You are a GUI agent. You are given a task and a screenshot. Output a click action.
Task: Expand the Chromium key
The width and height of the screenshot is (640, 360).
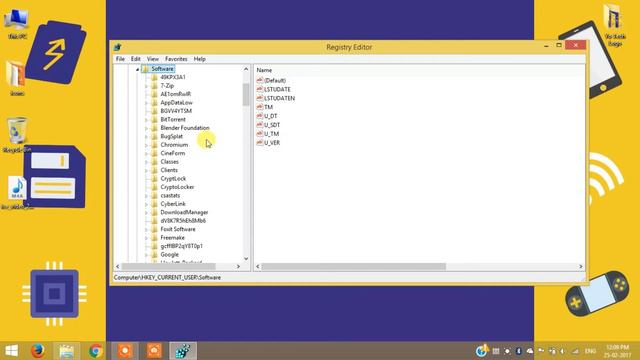[x=146, y=145]
